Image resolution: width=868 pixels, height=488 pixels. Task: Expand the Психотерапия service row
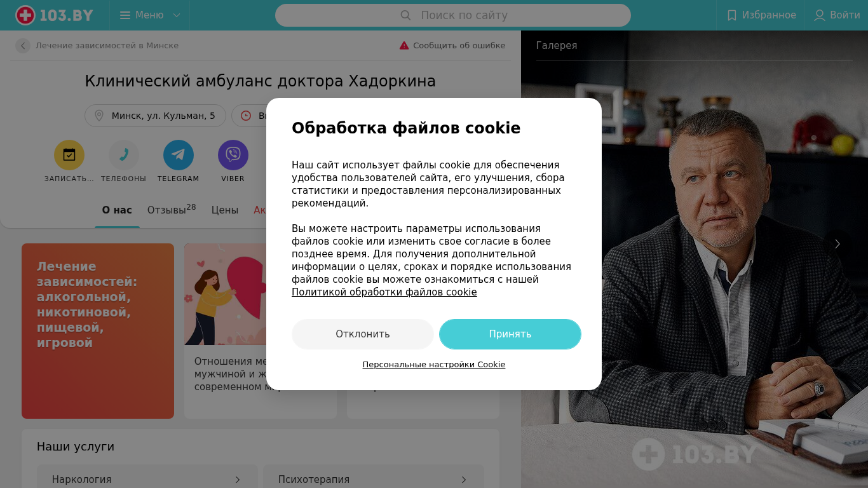(374, 479)
